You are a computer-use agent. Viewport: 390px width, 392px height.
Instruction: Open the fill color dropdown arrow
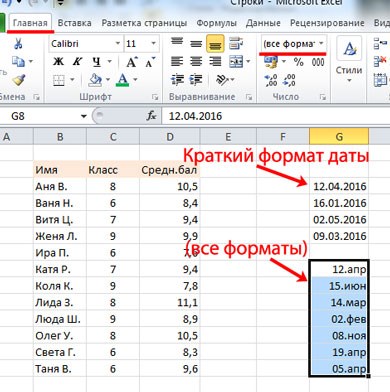[x=108, y=80]
